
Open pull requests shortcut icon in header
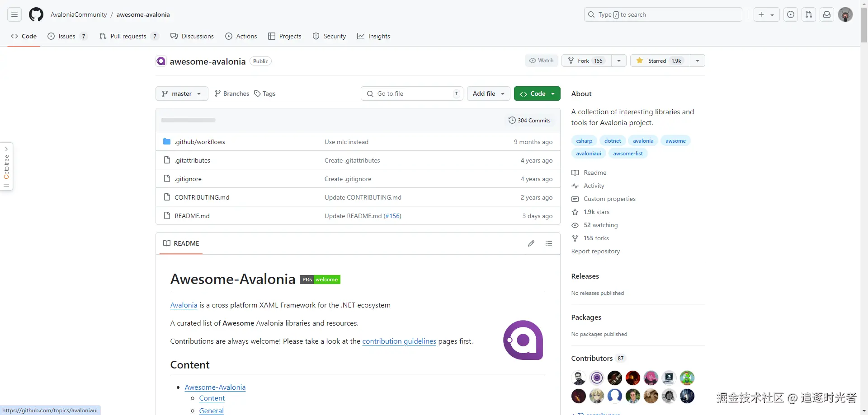click(809, 14)
